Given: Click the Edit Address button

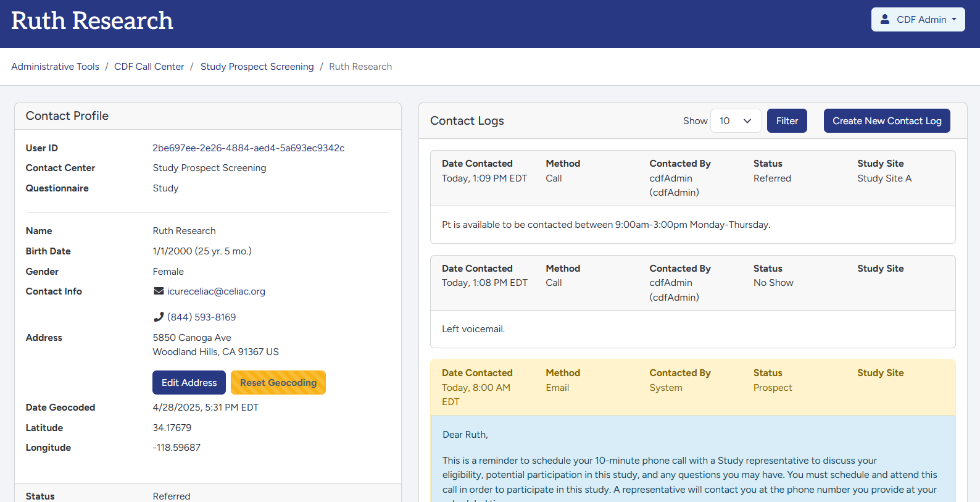Looking at the screenshot, I should [189, 383].
